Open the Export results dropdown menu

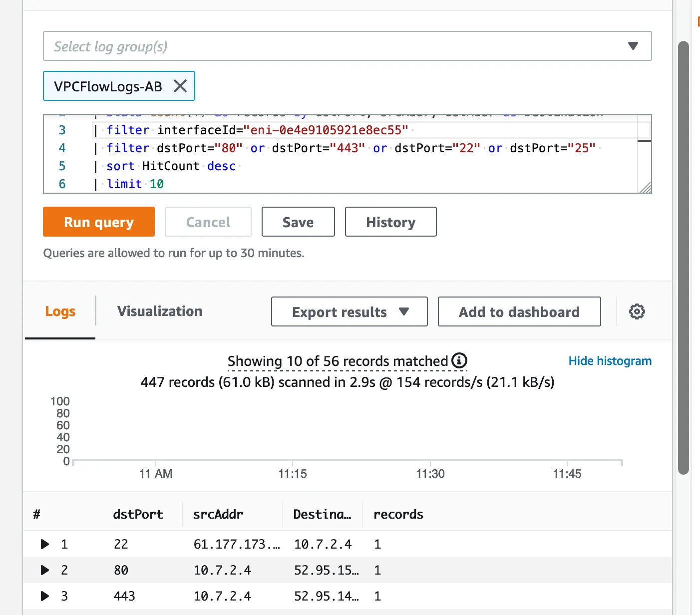pos(349,312)
